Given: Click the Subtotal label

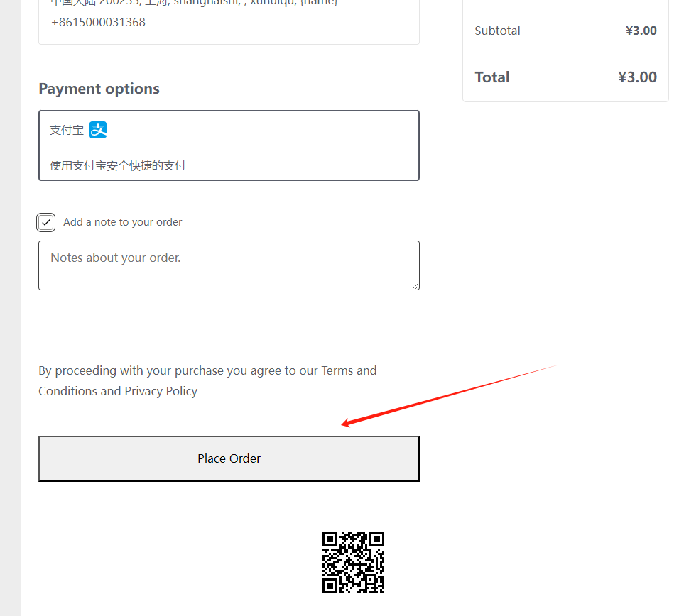Looking at the screenshot, I should 497,31.
